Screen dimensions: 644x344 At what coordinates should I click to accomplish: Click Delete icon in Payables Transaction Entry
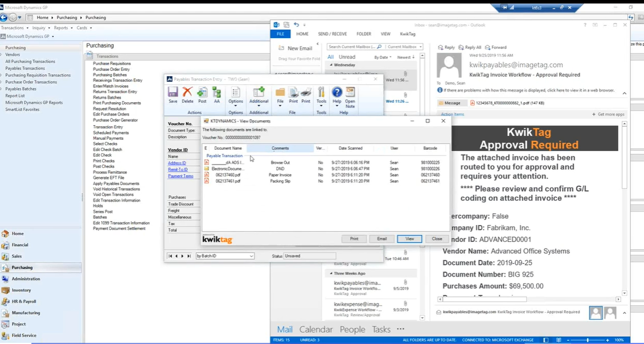pyautogui.click(x=187, y=95)
